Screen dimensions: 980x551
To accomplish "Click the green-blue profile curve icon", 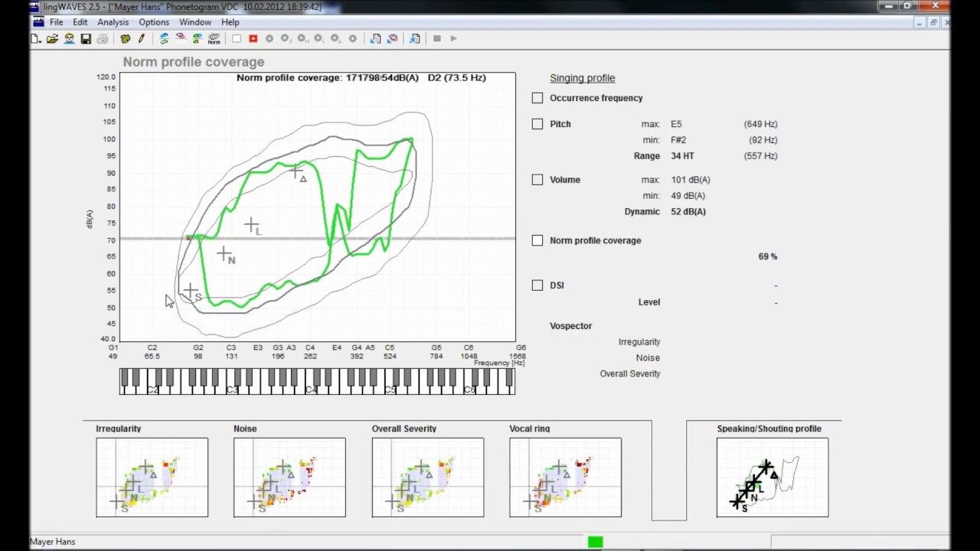I will coord(164,38).
